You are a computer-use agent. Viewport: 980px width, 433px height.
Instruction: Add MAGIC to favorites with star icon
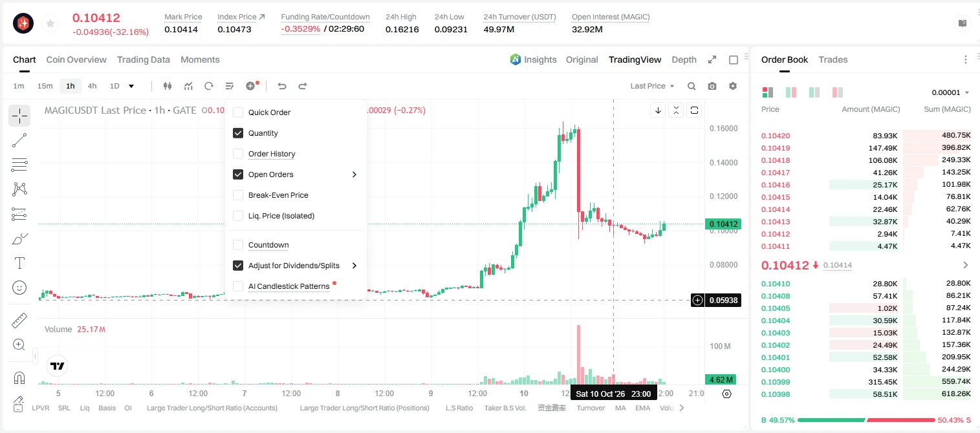pos(50,24)
